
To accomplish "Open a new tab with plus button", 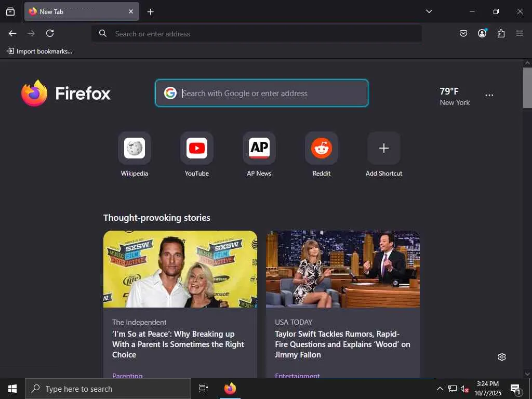I will click(x=150, y=12).
